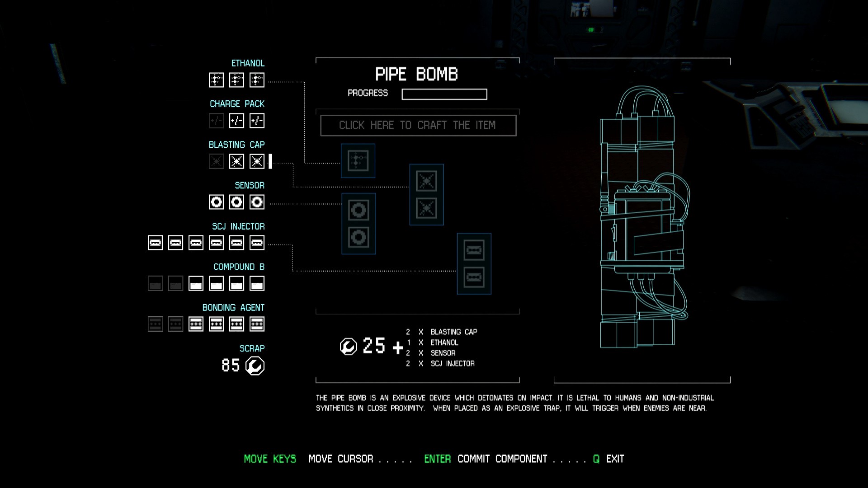
Task: Select the first dimmed Bonding Agent icon
Action: coord(155,324)
